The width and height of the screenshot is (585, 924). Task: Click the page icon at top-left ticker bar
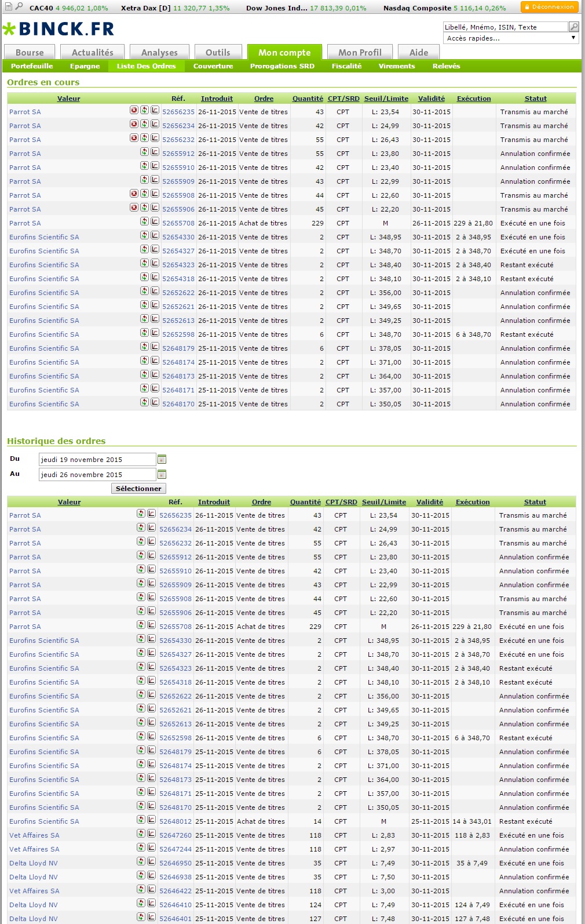pos(9,7)
